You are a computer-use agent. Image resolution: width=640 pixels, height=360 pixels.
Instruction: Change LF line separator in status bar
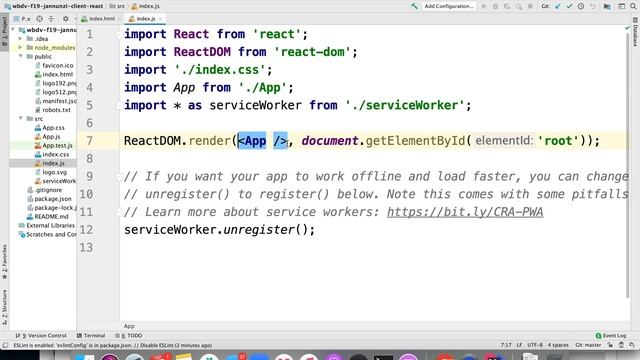tap(519, 345)
